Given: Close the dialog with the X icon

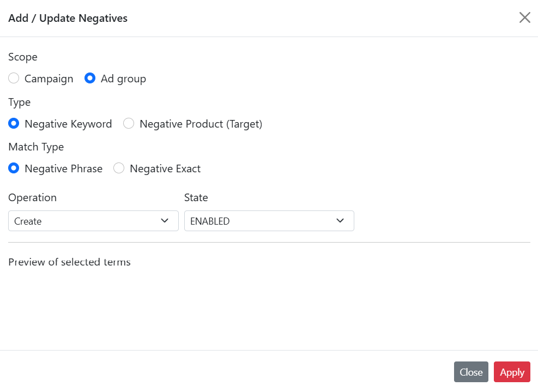Looking at the screenshot, I should click(x=524, y=17).
